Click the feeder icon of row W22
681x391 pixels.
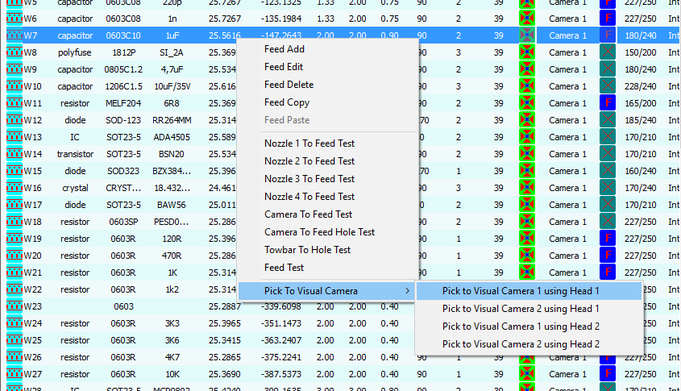[14, 290]
